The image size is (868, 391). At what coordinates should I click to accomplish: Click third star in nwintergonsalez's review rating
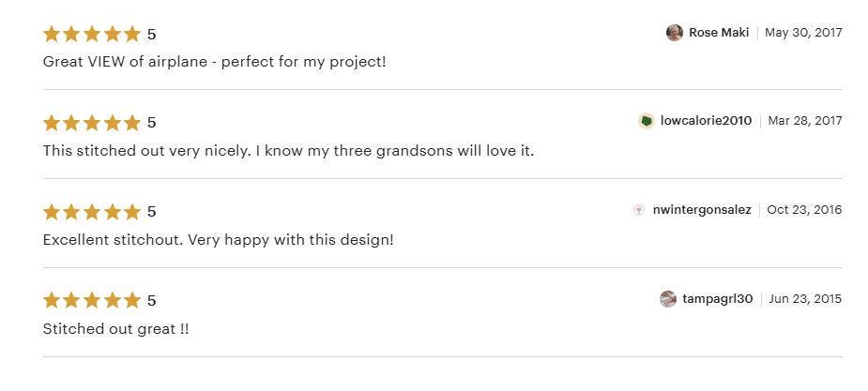click(91, 211)
